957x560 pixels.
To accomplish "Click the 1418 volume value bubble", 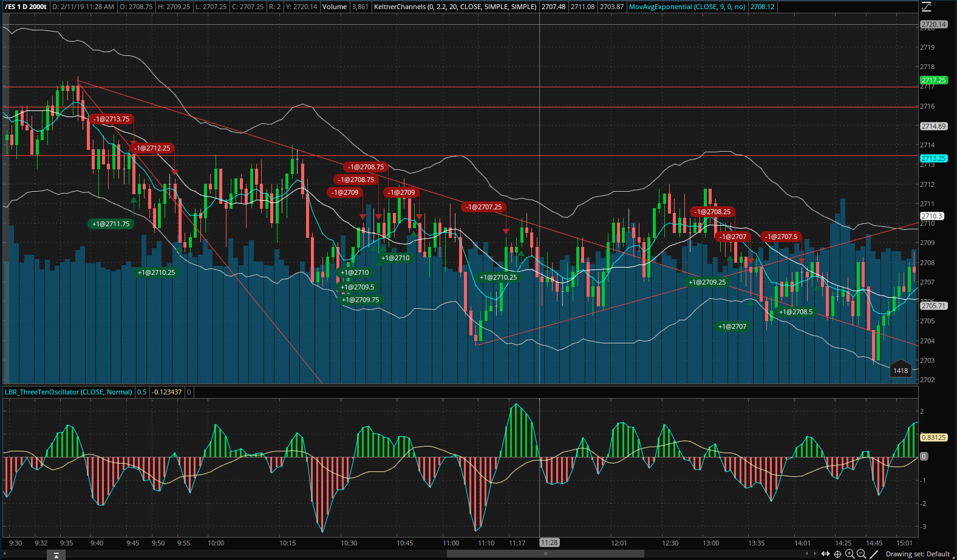I will pyautogui.click(x=901, y=369).
